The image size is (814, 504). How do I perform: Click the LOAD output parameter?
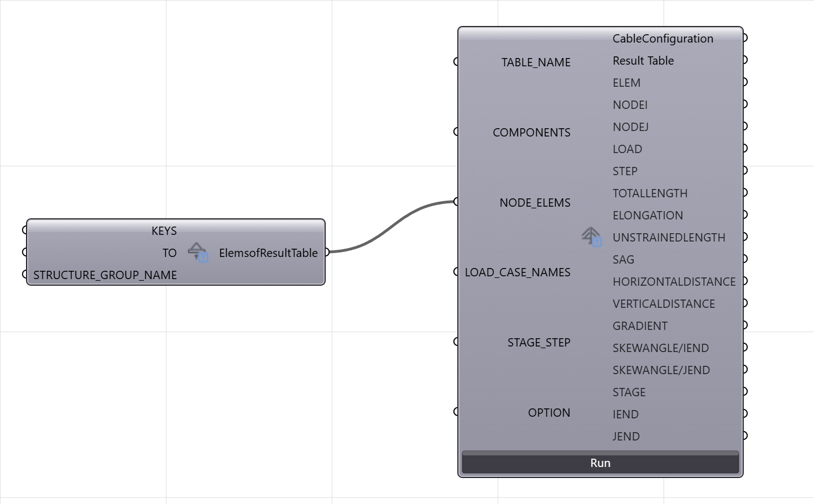[627, 149]
